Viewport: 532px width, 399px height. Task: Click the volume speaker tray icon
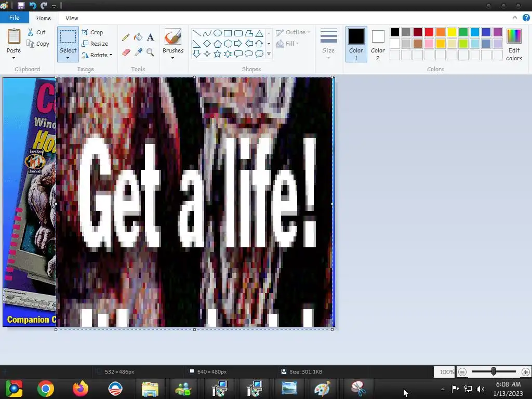pos(481,389)
